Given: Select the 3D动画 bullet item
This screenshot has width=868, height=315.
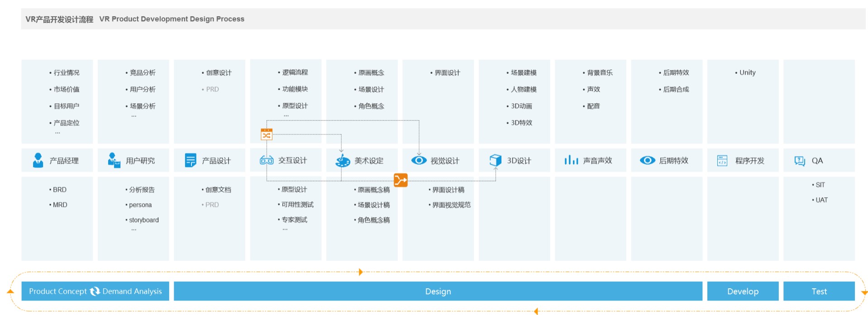Looking at the screenshot, I should point(519,106).
